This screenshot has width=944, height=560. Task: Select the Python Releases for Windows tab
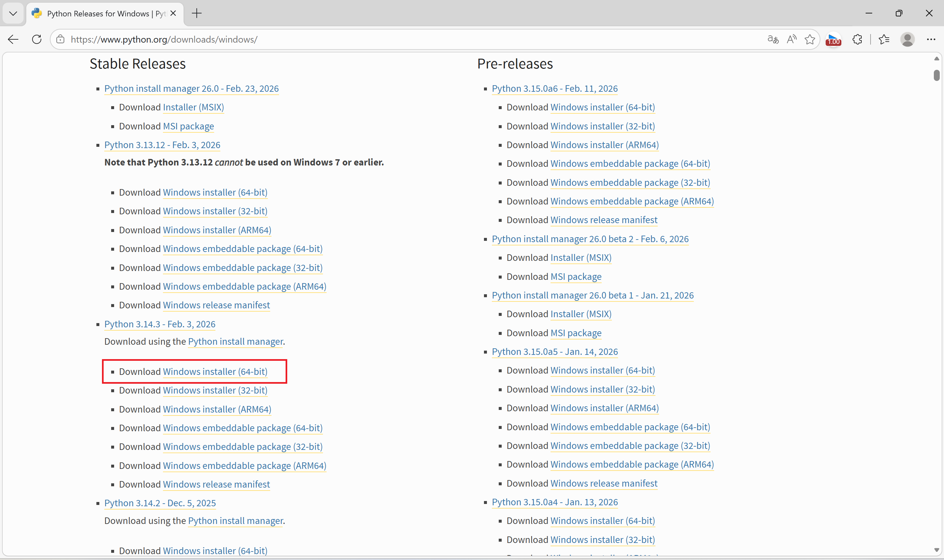[105, 13]
